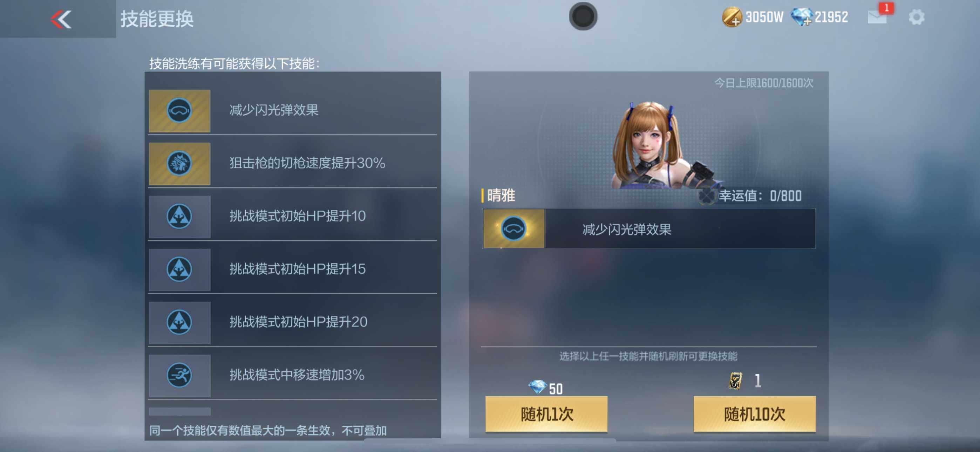Viewport: 980px width, 452px height.
Task: Click the 随机10次 button
Action: pos(754,413)
